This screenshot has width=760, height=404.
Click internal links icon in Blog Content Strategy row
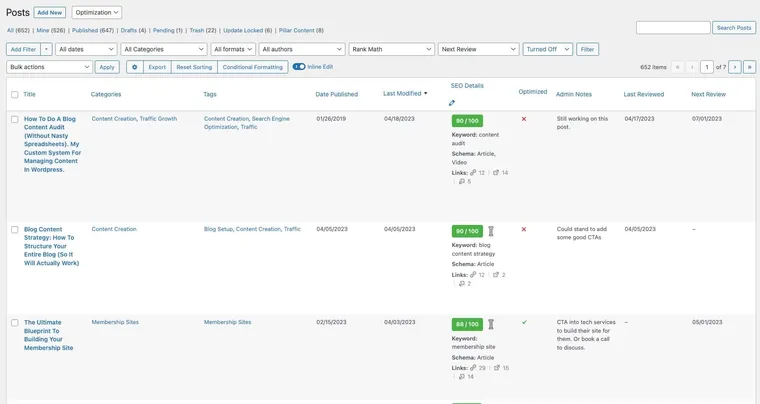(473, 275)
